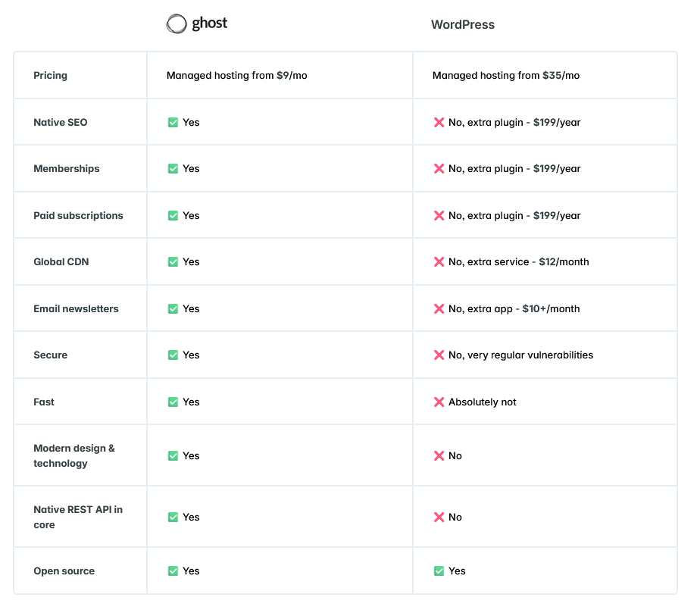The width and height of the screenshot is (700, 610).
Task: Click the red X in Global CDN row
Action: click(x=439, y=261)
